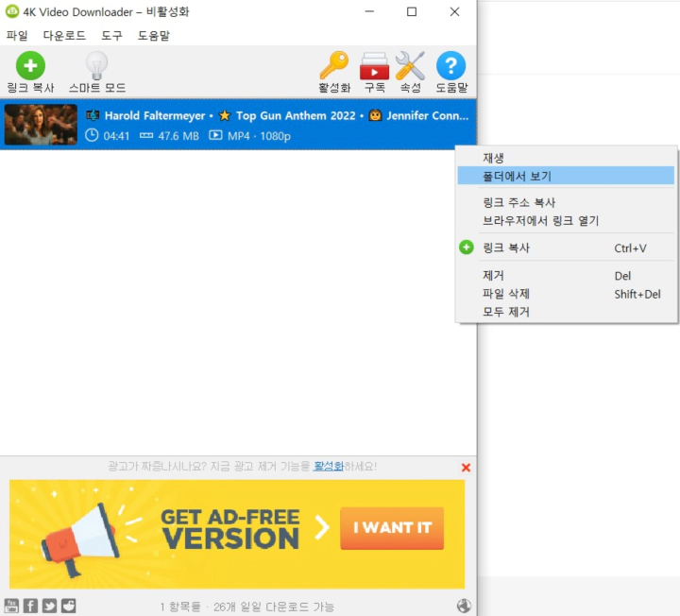Select 재생 in the context menu
680x616 pixels.
point(566,158)
